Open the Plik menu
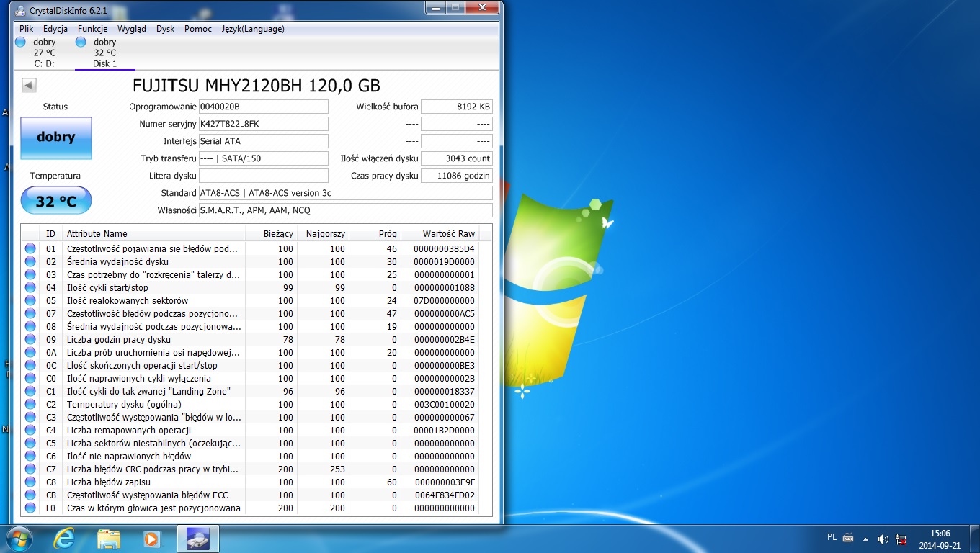The height and width of the screenshot is (553, 980). pyautogui.click(x=27, y=29)
